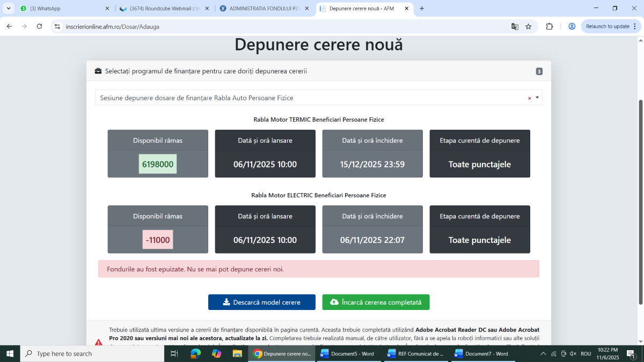Viewport: 644px width, 362px height.
Task: Launch Microsoft Edge from the taskbar
Action: pos(195,353)
